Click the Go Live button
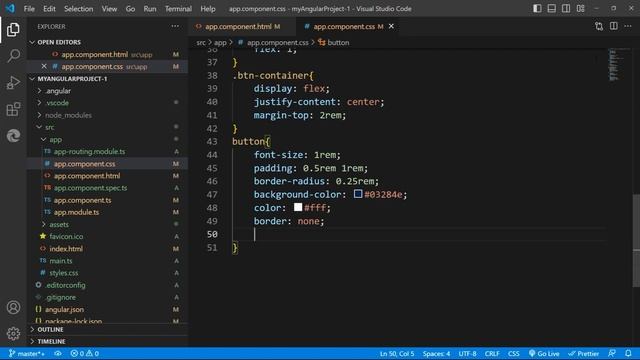The image size is (640, 360). (x=544, y=353)
